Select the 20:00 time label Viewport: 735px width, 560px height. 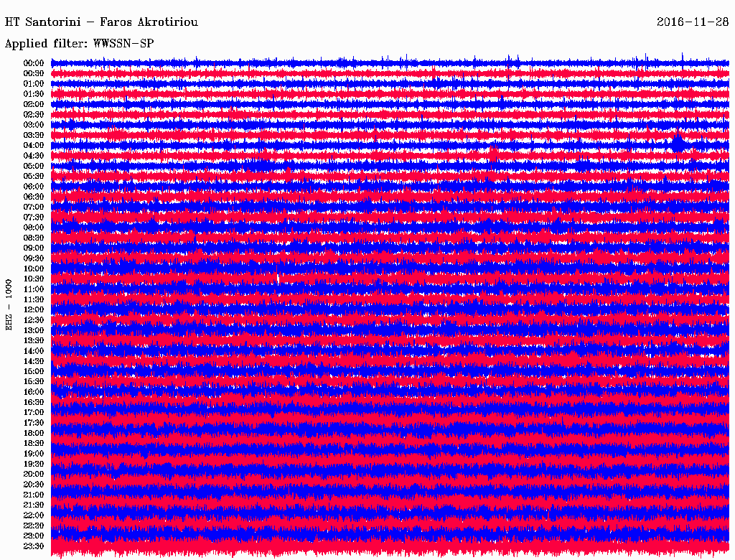33,474
